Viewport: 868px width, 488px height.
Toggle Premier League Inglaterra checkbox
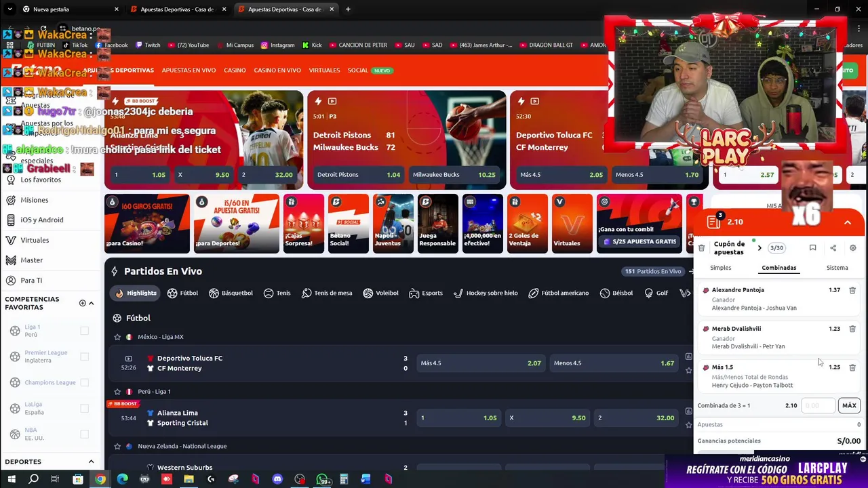tap(84, 357)
